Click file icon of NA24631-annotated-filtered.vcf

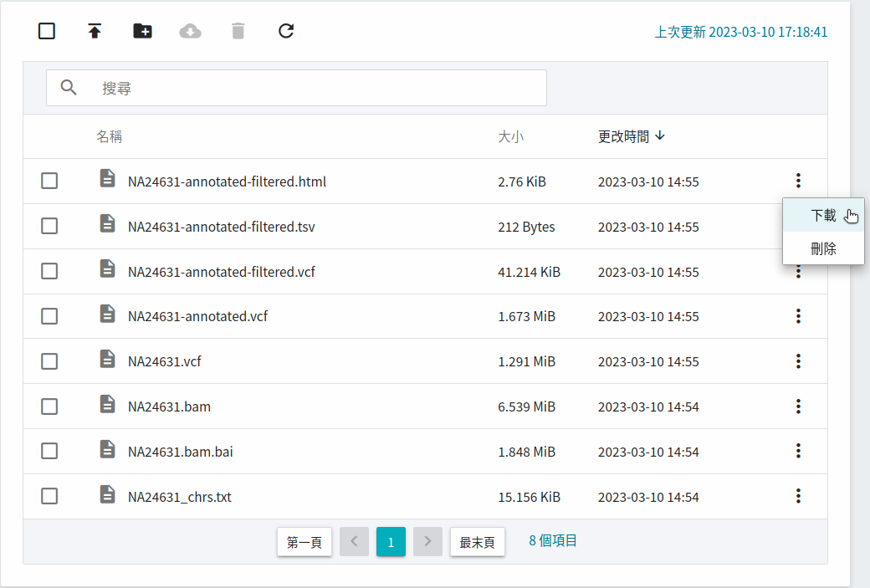coord(108,268)
